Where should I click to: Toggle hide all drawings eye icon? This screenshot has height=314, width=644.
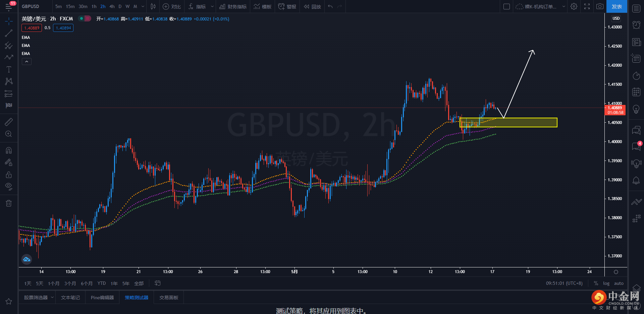[x=9, y=186]
